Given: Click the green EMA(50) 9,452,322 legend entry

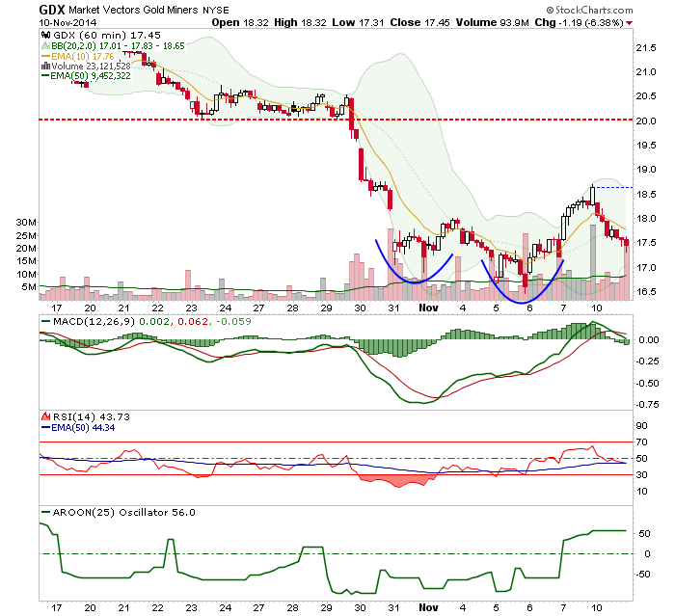Looking at the screenshot, I should [x=86, y=76].
